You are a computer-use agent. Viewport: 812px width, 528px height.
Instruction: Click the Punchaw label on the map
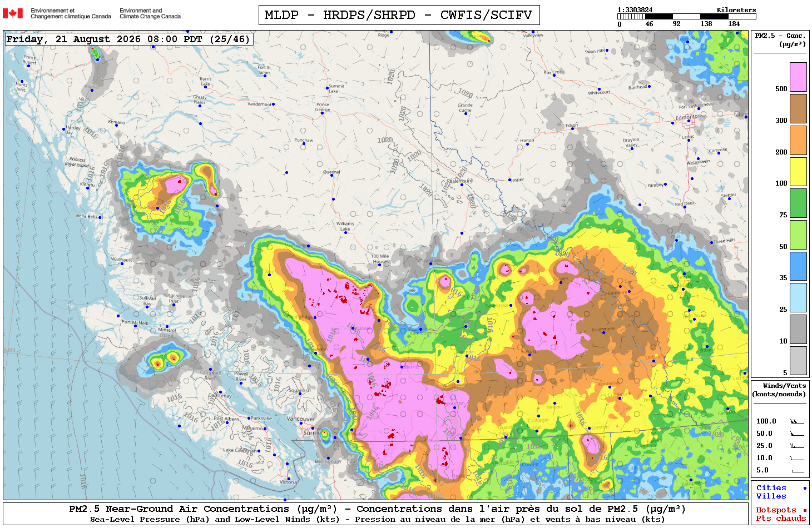click(x=304, y=141)
